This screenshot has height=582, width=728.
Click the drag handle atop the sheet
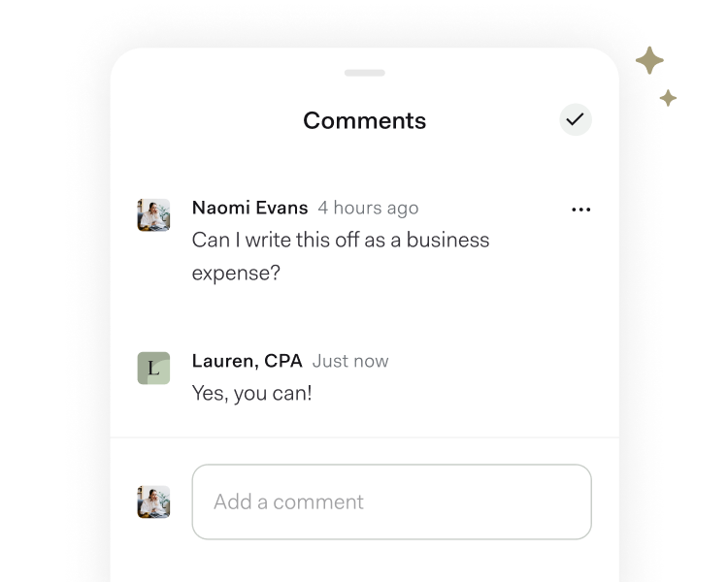click(x=364, y=73)
